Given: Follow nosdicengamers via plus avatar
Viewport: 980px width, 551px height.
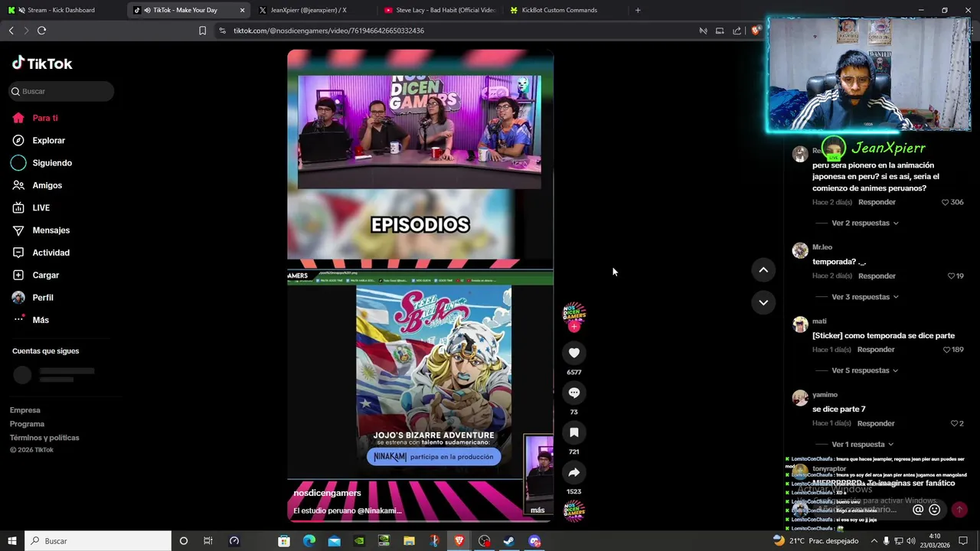Looking at the screenshot, I should tap(574, 327).
